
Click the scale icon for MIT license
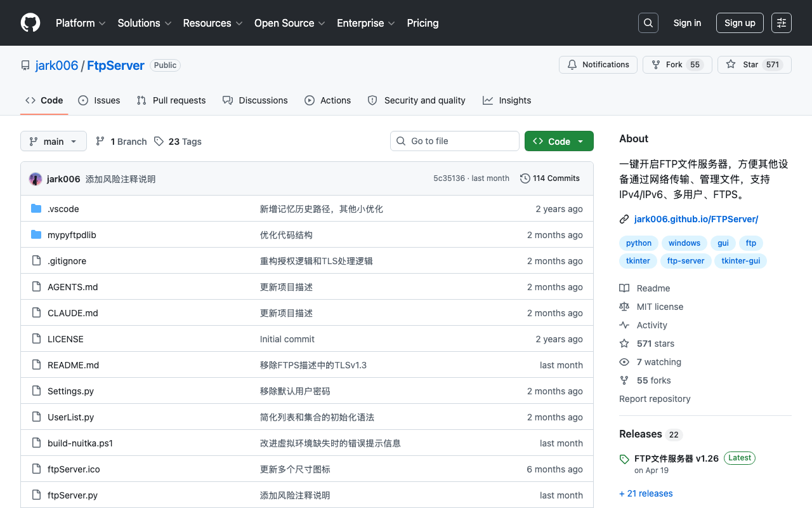click(x=624, y=307)
